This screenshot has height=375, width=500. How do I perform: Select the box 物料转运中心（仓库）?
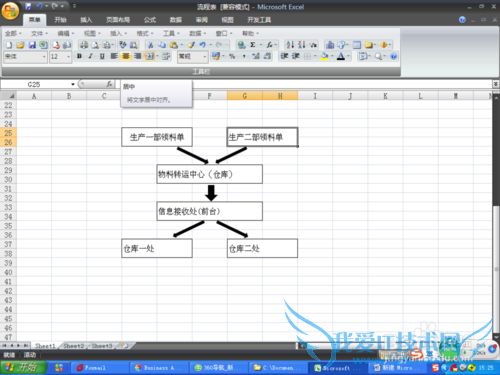tap(209, 174)
